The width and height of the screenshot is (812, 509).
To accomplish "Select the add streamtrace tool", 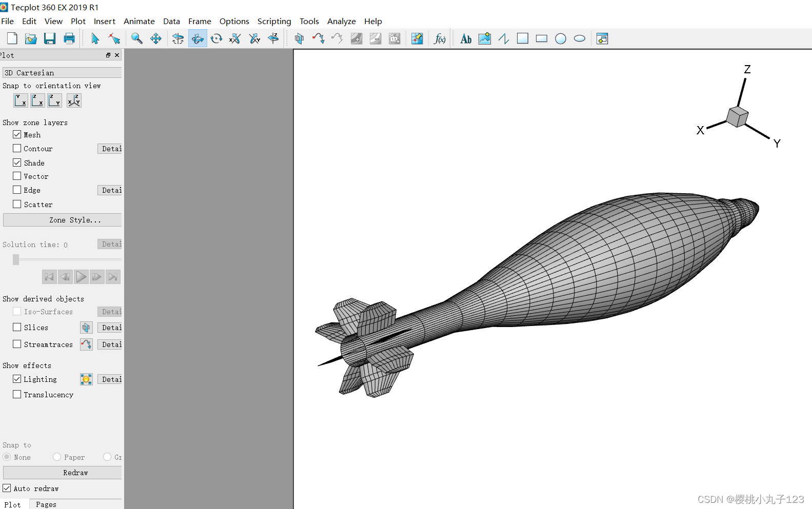I will click(x=318, y=38).
